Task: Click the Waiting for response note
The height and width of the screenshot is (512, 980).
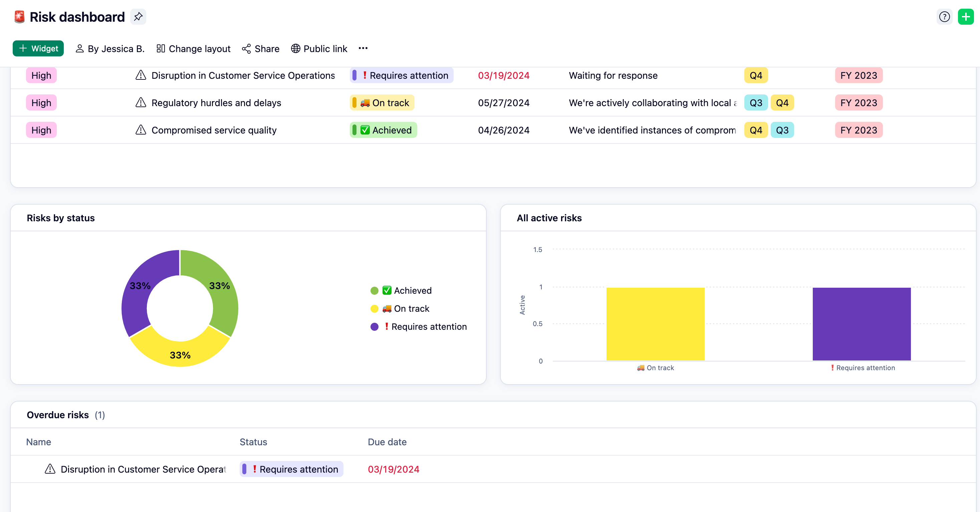Action: point(613,75)
